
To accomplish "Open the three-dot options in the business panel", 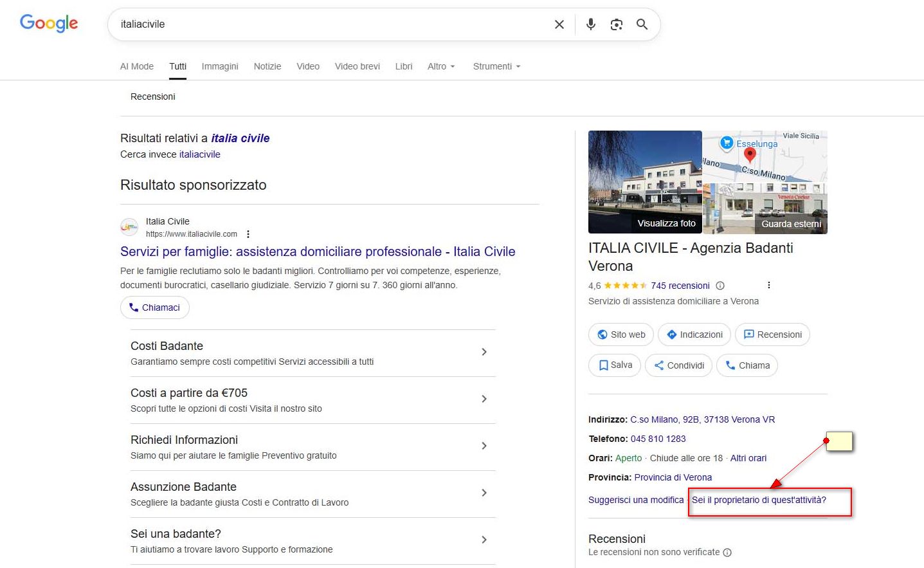I will [768, 285].
